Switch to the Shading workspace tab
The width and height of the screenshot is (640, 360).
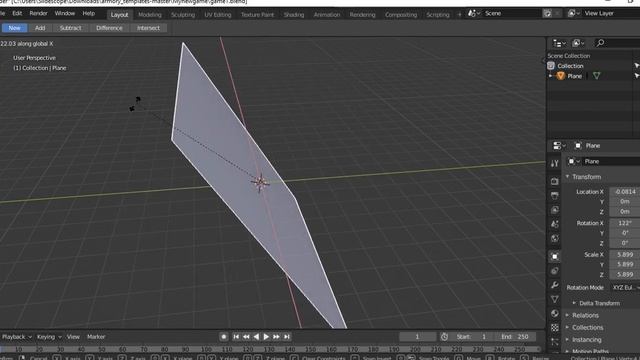pos(294,15)
